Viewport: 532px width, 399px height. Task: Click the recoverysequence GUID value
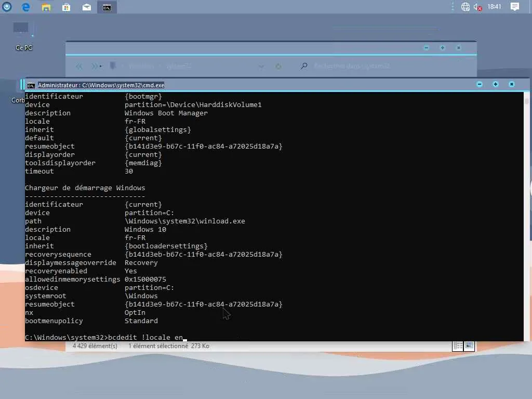click(x=203, y=255)
